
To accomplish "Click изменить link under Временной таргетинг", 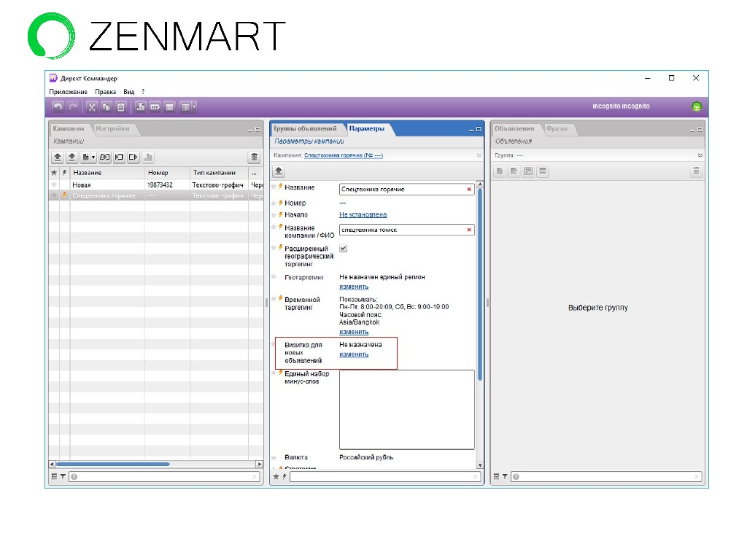I will click(354, 332).
